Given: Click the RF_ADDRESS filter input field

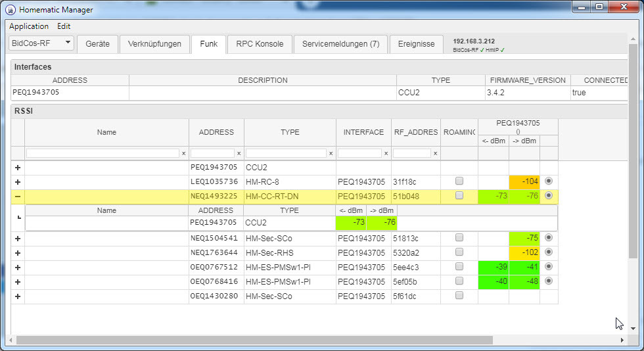Looking at the screenshot, I should (412, 153).
